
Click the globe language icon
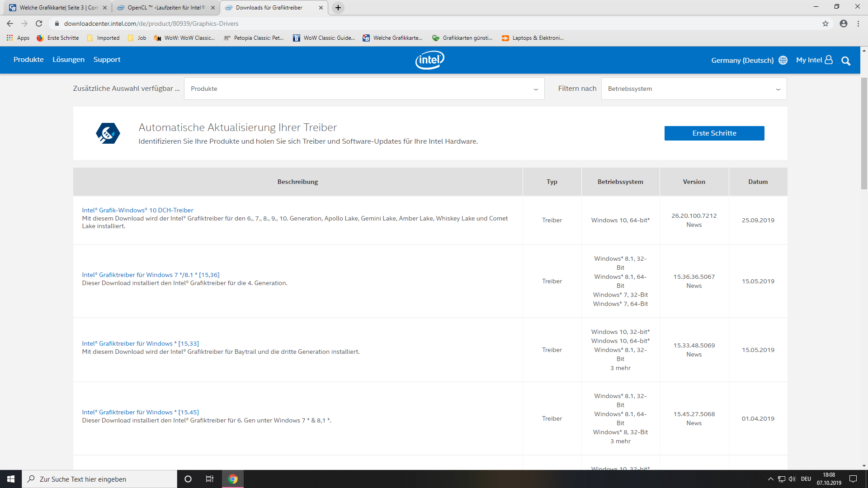coord(783,60)
